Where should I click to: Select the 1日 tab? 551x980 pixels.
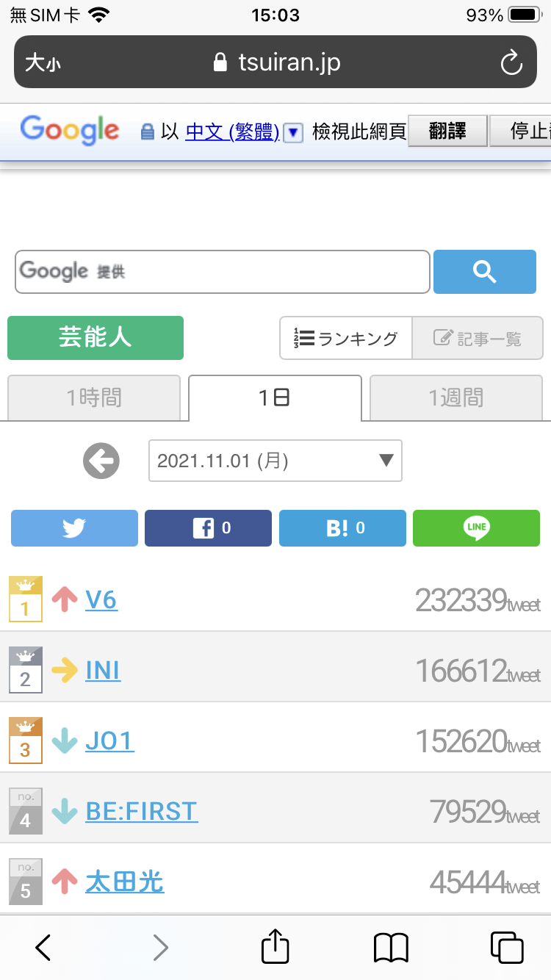pyautogui.click(x=275, y=397)
